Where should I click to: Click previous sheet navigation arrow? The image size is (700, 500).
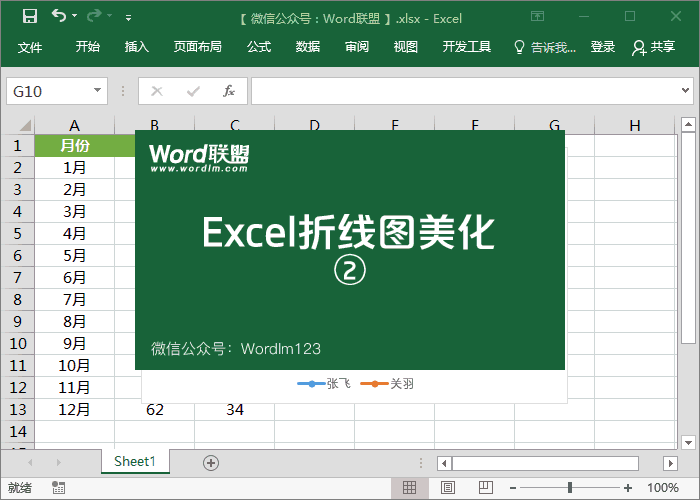[30, 462]
